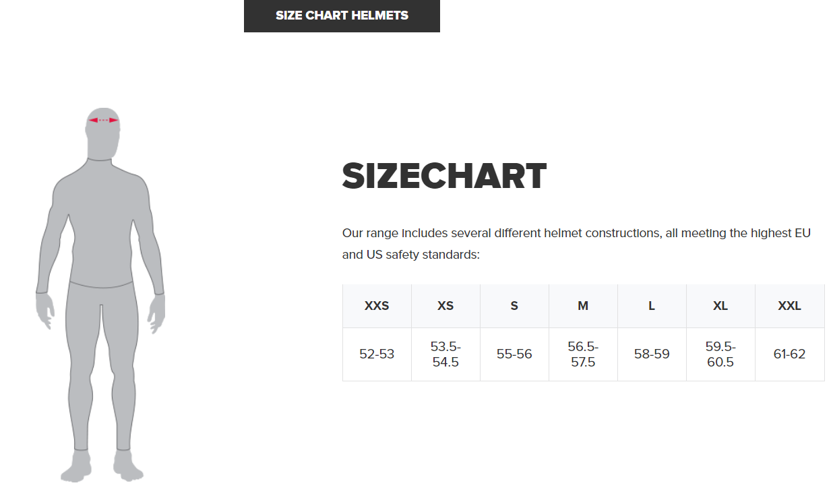Click the 56.5-57.5 measurement cell

click(583, 354)
